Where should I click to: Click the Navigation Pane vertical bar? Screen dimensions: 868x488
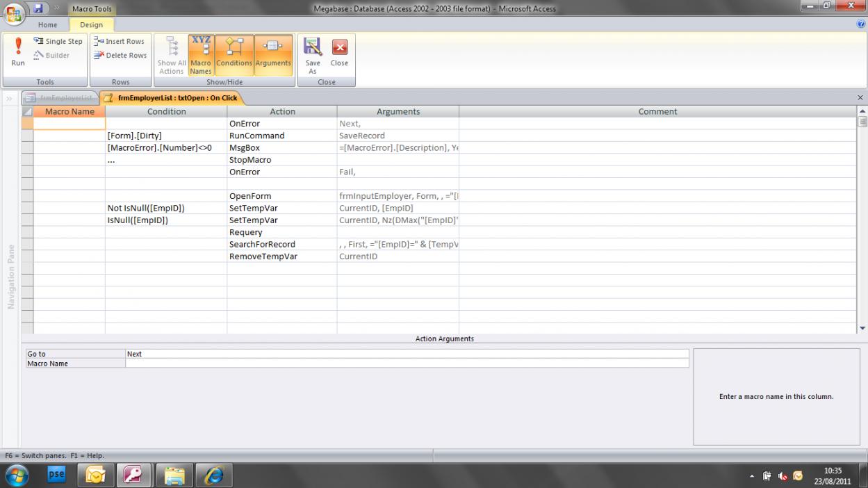tap(10, 277)
